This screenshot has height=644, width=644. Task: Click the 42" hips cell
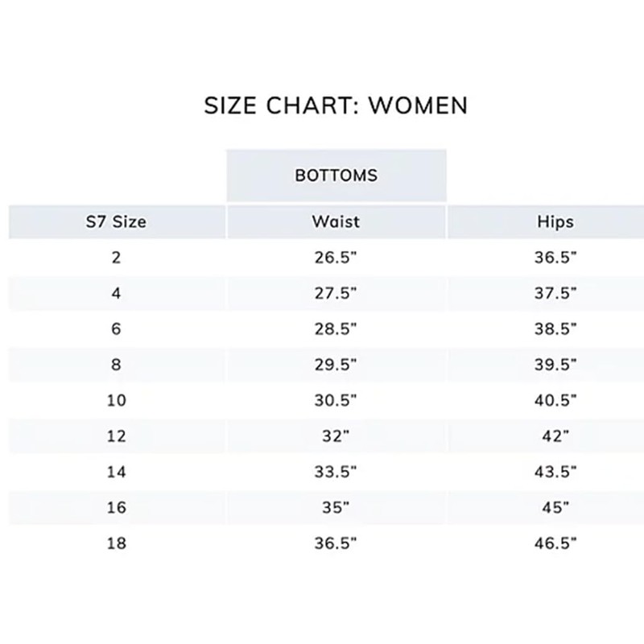click(555, 436)
